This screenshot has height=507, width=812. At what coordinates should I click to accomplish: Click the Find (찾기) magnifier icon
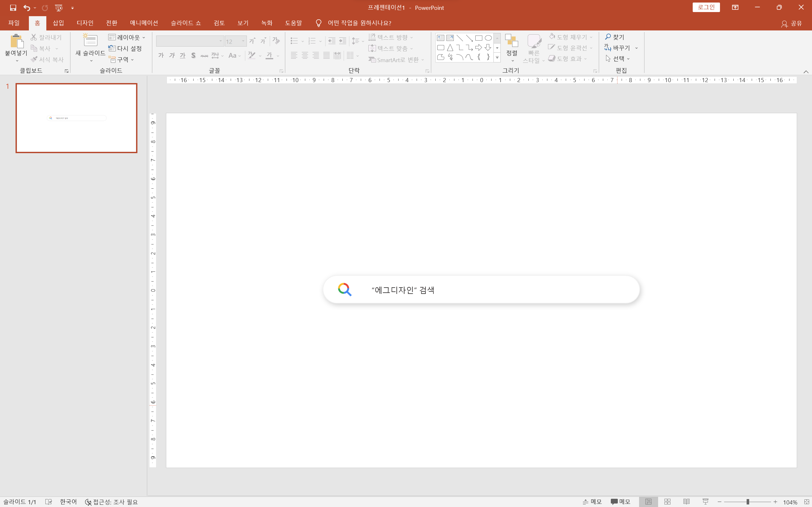pos(608,37)
